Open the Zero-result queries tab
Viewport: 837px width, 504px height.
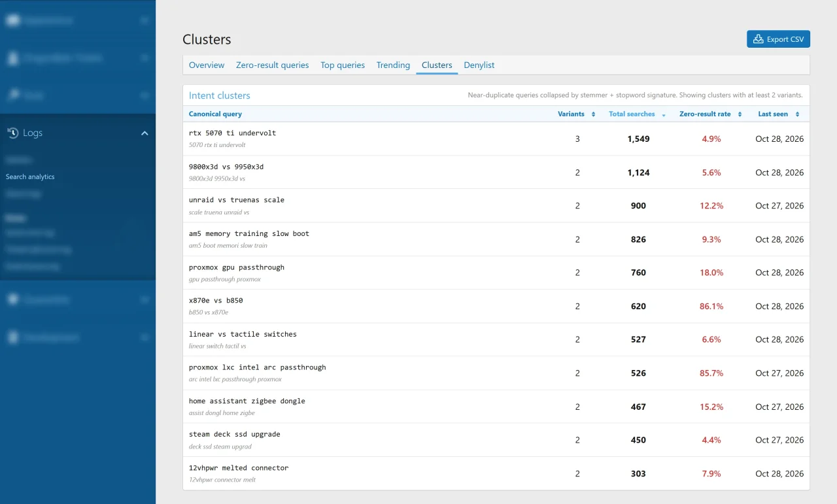click(x=272, y=65)
